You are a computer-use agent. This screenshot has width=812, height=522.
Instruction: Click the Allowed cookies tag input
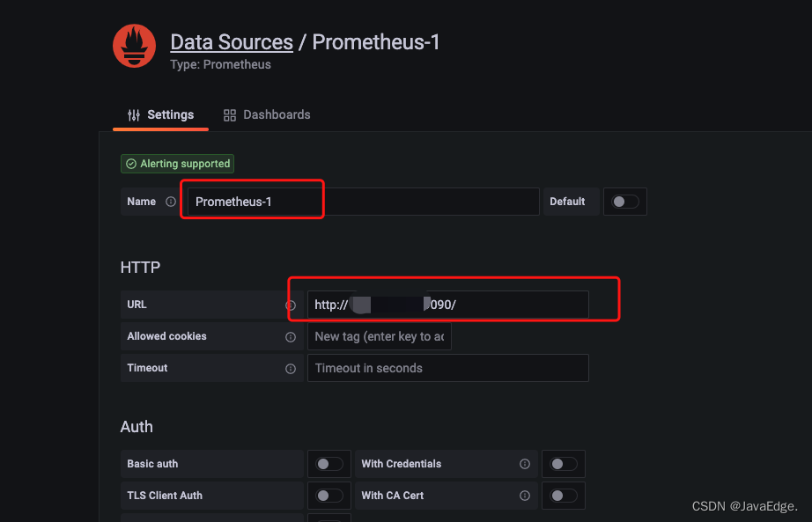click(x=379, y=337)
